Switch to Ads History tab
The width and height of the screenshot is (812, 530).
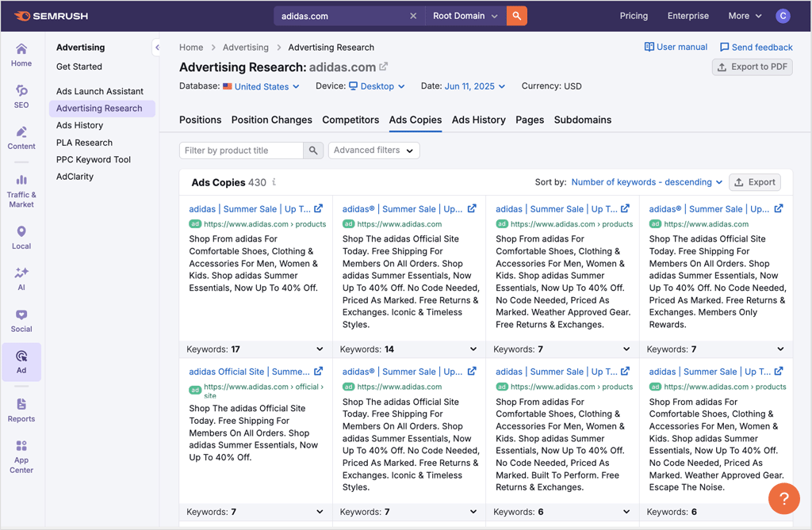tap(478, 120)
